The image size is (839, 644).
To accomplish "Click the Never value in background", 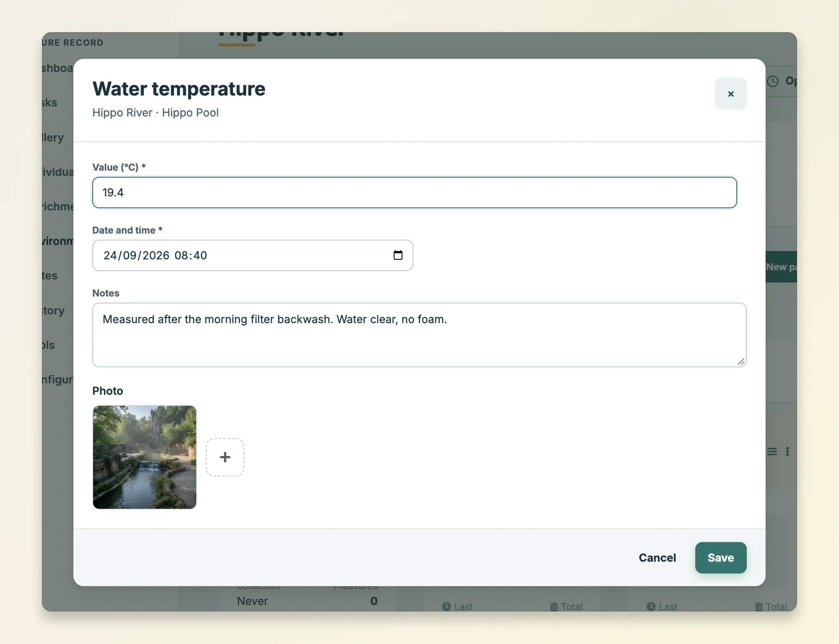I will 252,601.
